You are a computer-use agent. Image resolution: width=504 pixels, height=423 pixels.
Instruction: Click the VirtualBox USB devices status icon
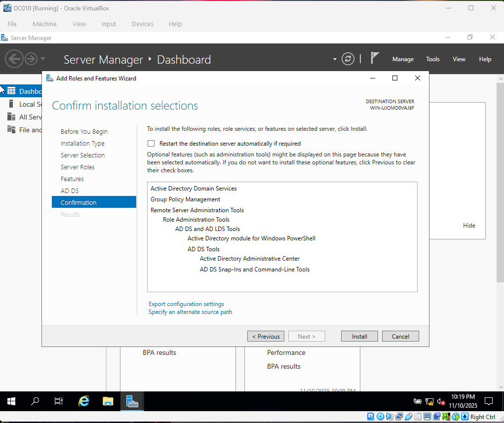click(409, 417)
